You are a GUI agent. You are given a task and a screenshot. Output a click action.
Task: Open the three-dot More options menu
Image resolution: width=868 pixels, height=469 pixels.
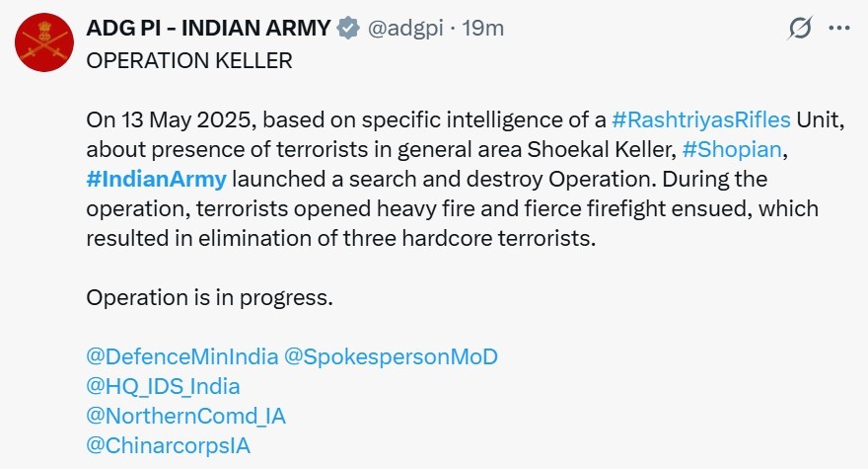coord(838,28)
